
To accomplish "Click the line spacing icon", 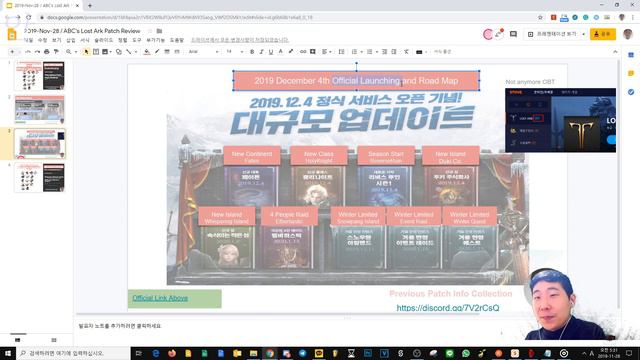I will [341, 52].
